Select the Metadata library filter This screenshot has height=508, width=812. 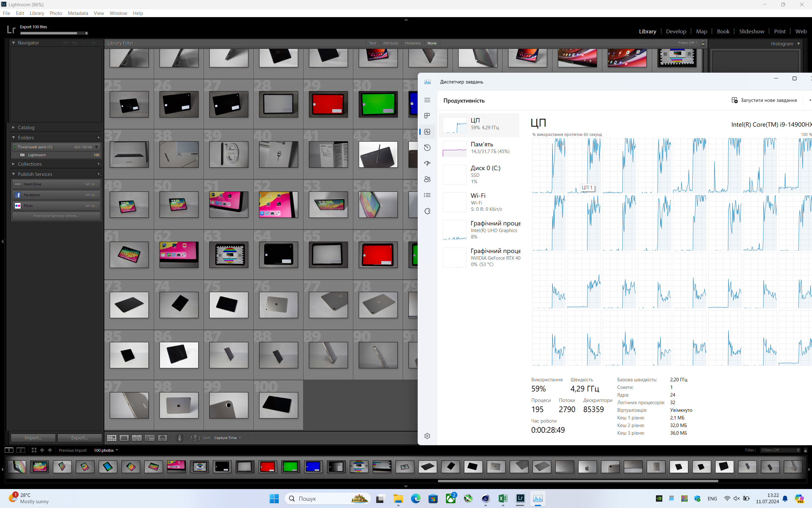click(x=413, y=43)
